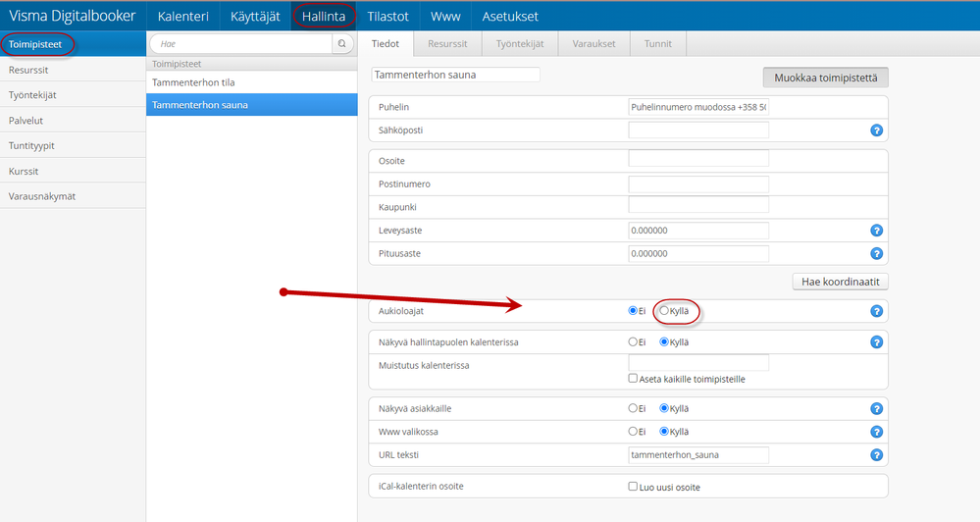
Task: Go to the Varaukset tab
Action: tap(595, 44)
